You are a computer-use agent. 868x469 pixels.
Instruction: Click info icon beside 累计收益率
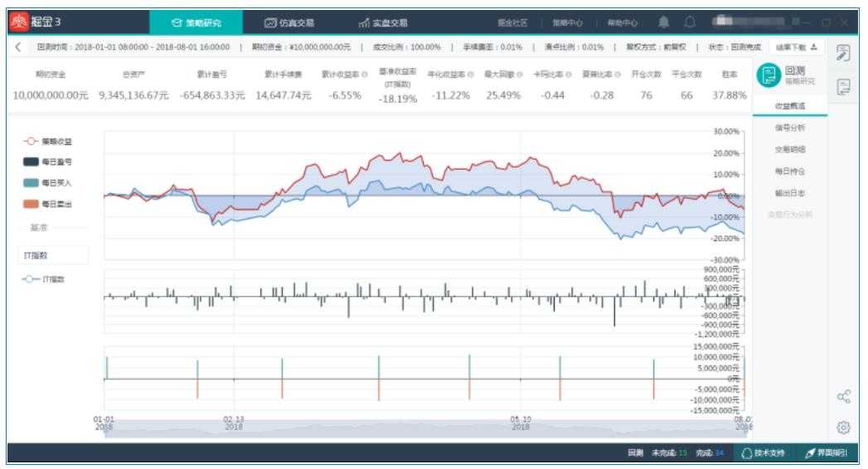pyautogui.click(x=364, y=75)
